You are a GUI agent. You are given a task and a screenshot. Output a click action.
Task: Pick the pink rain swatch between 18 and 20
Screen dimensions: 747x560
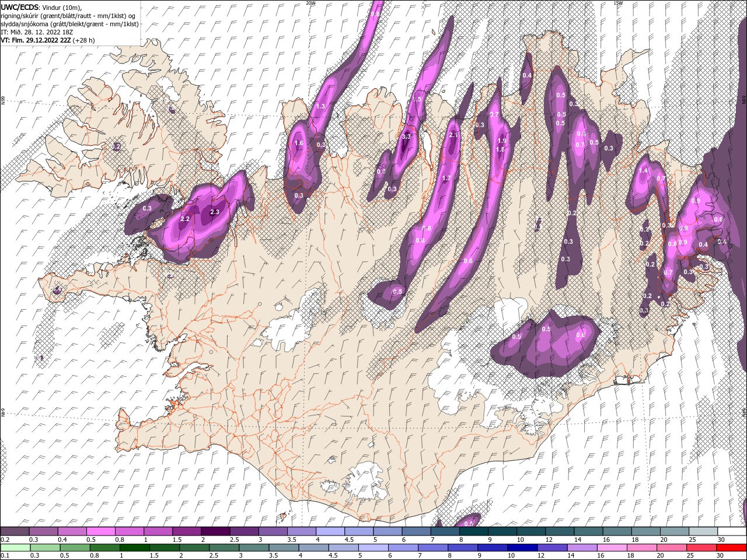(x=642, y=548)
